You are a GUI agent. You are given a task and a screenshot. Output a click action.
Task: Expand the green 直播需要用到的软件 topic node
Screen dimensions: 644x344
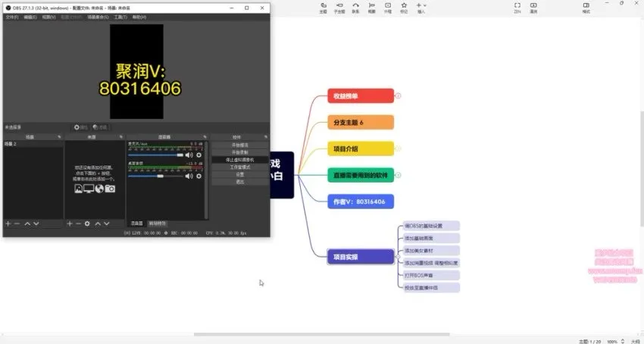[399, 175]
